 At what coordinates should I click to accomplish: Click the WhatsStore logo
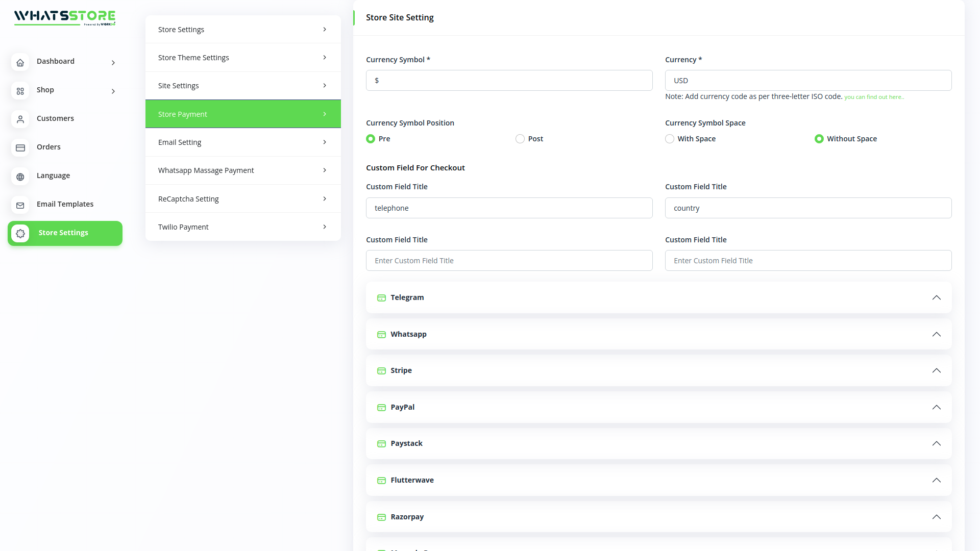(65, 17)
